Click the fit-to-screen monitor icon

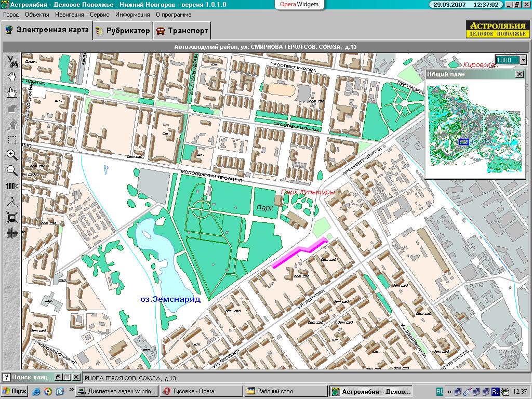[12, 218]
